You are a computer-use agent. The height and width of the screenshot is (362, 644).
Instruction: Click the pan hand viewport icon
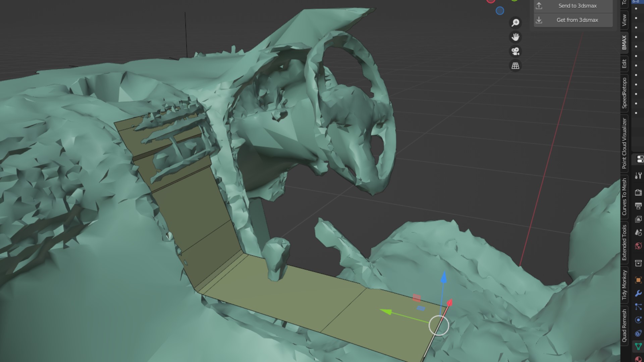[x=516, y=37]
